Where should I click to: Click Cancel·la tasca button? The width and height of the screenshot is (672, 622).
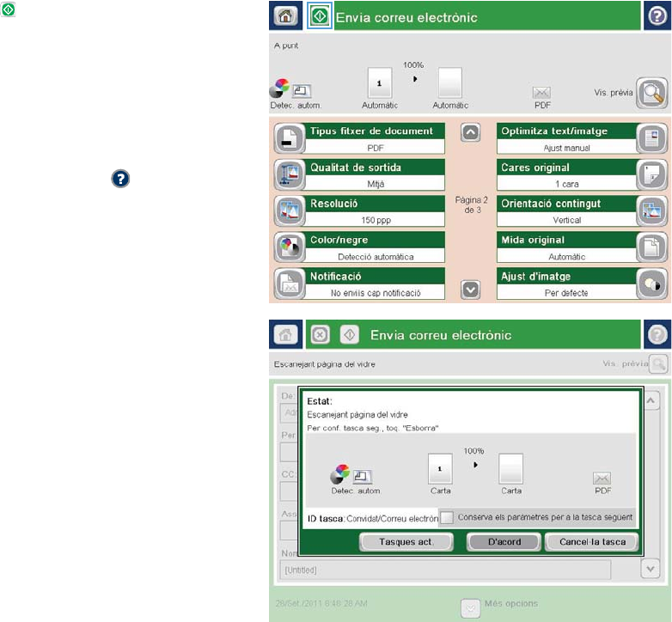[x=592, y=542]
